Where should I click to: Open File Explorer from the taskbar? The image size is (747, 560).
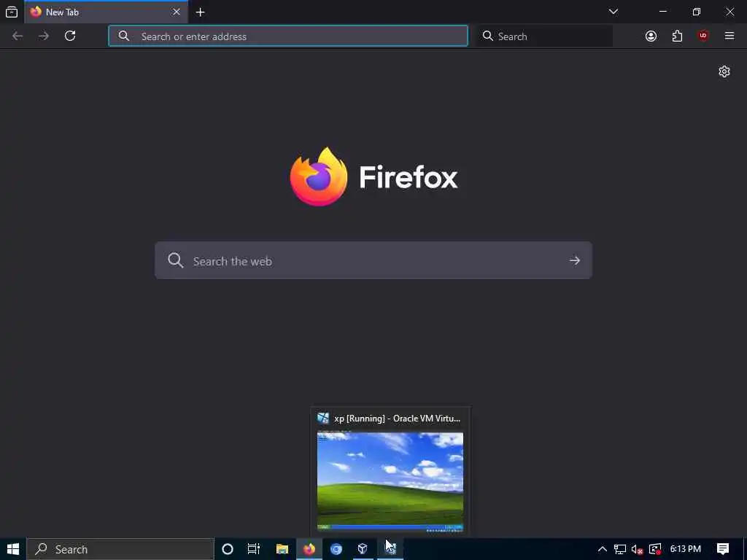[282, 549]
